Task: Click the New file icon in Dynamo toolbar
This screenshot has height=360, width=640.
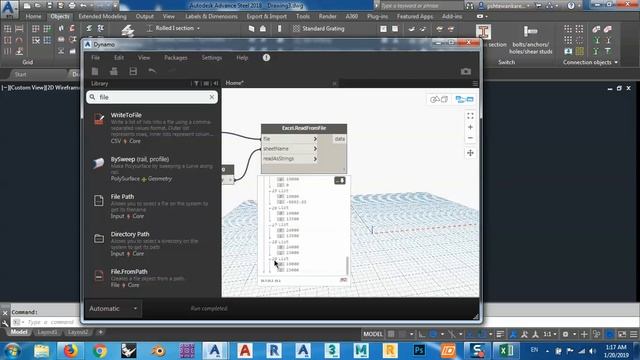Action: [95, 71]
